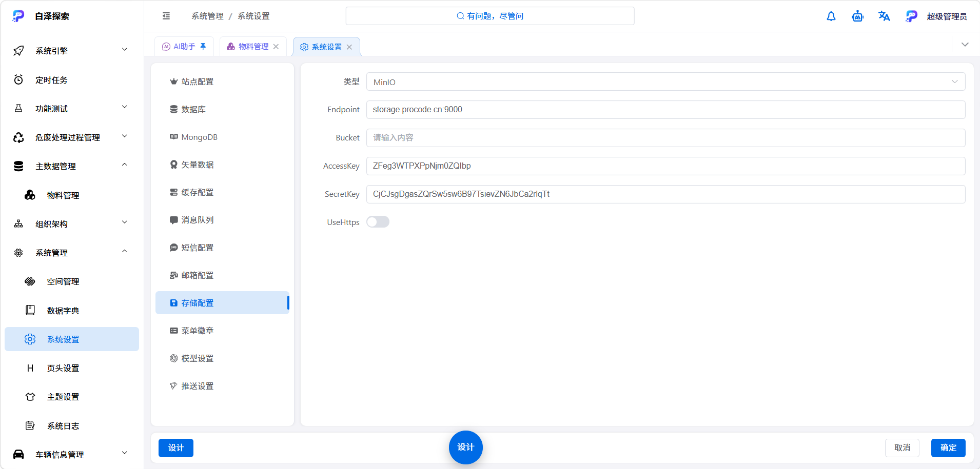
Task: Click the pin icon on AI助手 tab
Action: 203,47
